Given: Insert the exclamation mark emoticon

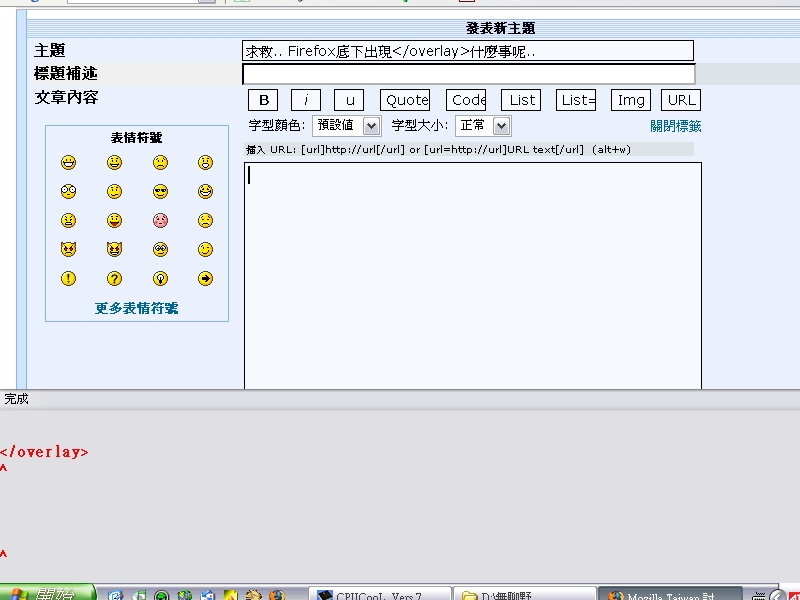Looking at the screenshot, I should [x=68, y=279].
